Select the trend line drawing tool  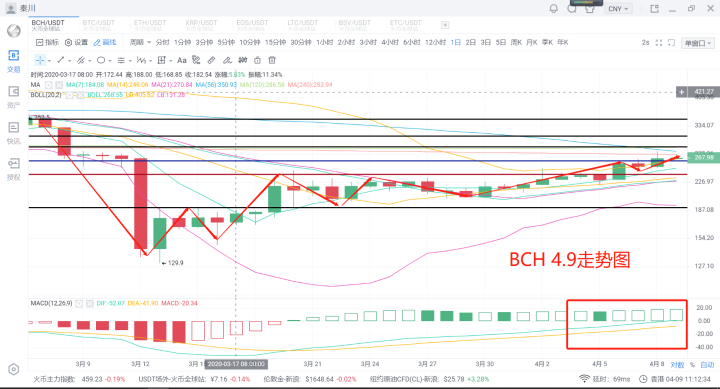60,60
